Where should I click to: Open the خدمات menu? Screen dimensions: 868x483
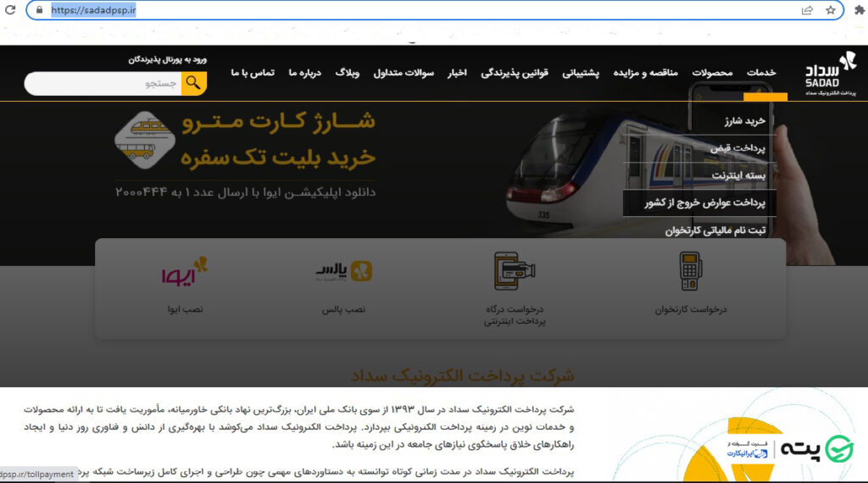coord(761,73)
